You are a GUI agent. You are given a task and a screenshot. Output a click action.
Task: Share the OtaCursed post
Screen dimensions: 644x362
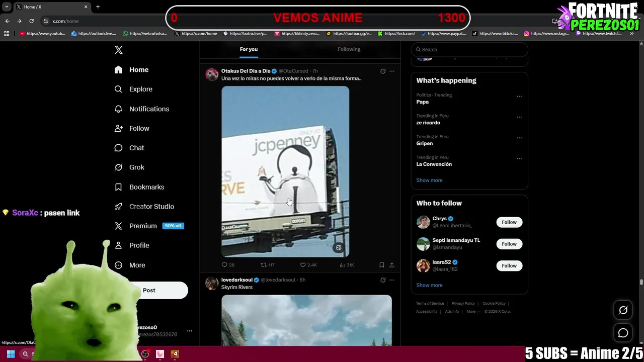tap(392, 265)
